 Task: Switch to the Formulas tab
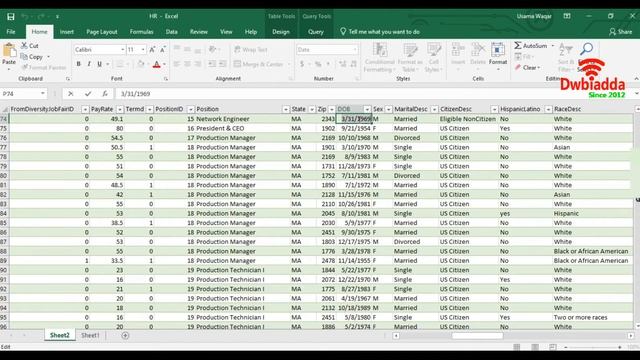141,31
